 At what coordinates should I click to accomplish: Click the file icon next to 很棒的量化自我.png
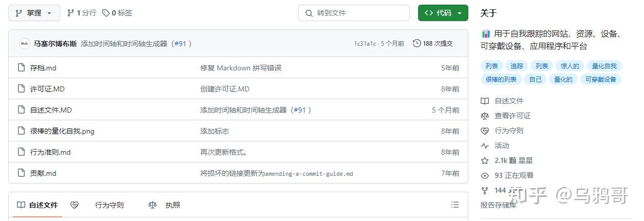(21, 131)
